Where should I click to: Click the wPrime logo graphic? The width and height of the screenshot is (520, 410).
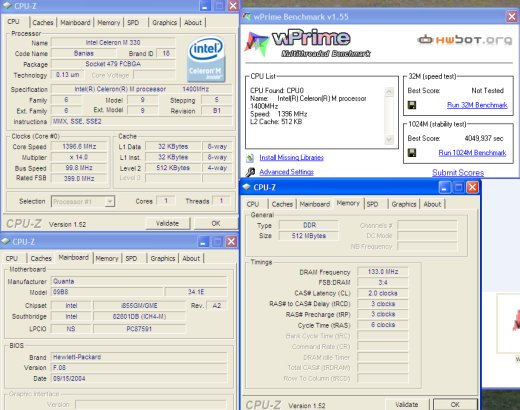point(308,44)
